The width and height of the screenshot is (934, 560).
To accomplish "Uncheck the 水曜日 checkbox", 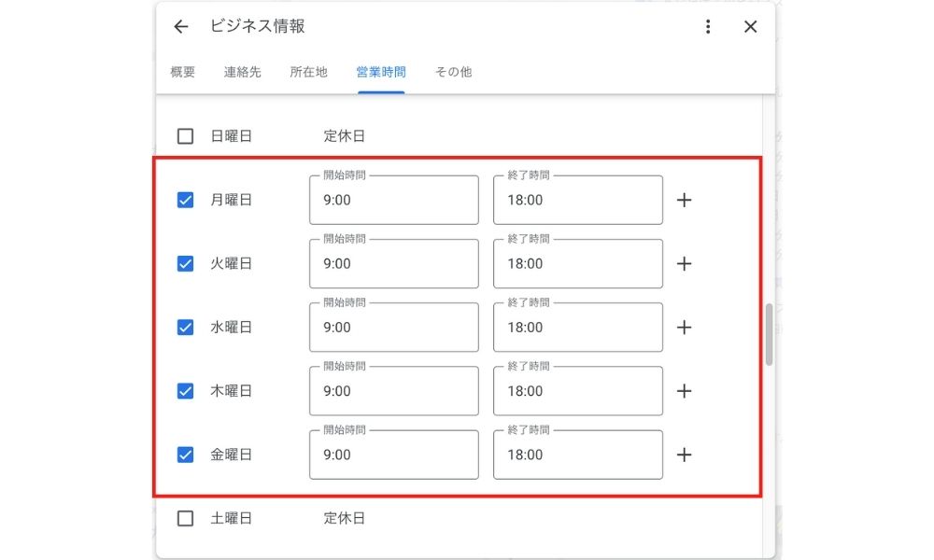I will [x=185, y=328].
